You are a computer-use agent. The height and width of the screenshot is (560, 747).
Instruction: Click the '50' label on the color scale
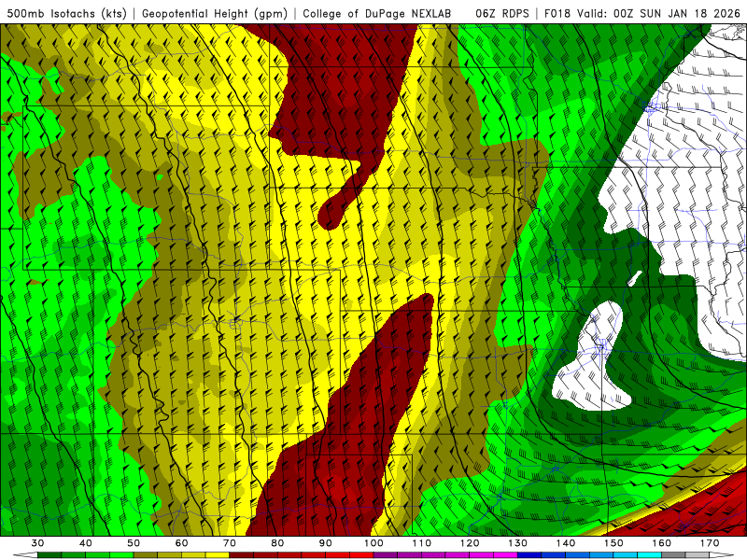pos(134,543)
